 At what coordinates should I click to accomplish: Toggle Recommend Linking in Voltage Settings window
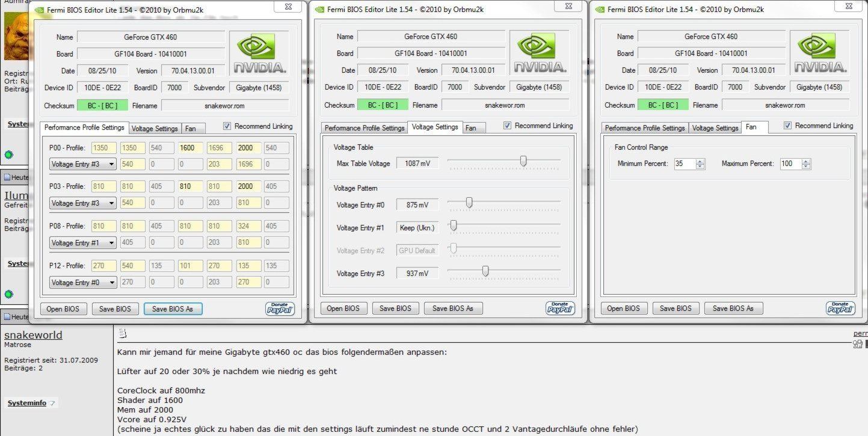(x=507, y=126)
